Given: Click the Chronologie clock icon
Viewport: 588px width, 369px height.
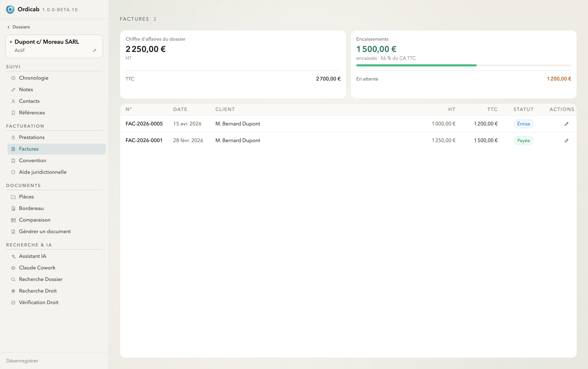Looking at the screenshot, I should pyautogui.click(x=13, y=78).
